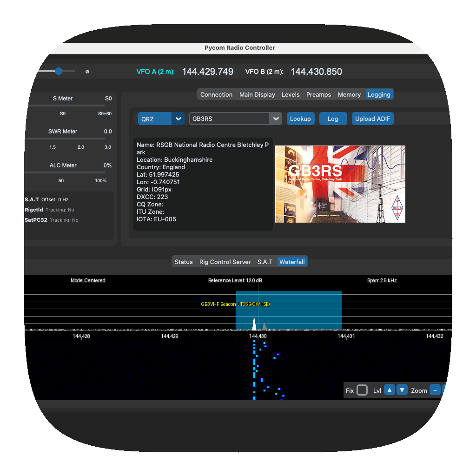Enable the Fix checkbox
This screenshot has height=476, width=476.
(362, 390)
